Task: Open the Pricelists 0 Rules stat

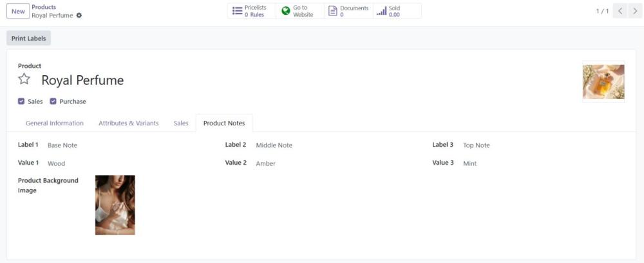Action: [251, 11]
